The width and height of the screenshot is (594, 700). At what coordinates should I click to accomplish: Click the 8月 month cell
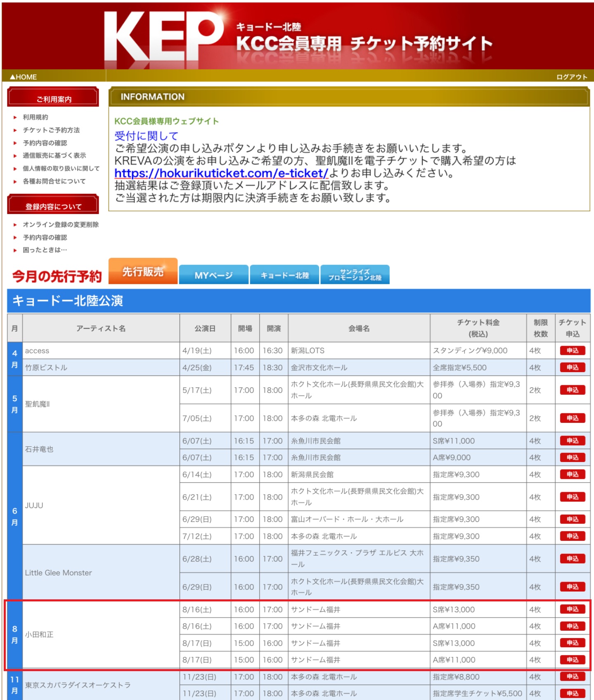(x=15, y=634)
